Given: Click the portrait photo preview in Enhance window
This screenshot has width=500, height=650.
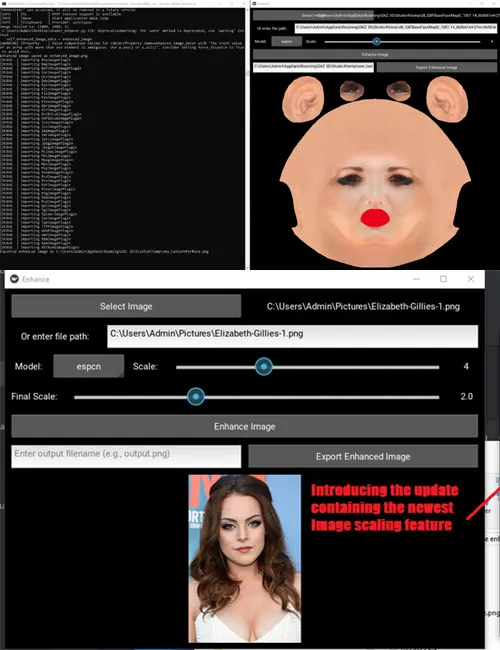Looking at the screenshot, I should (x=245, y=558).
